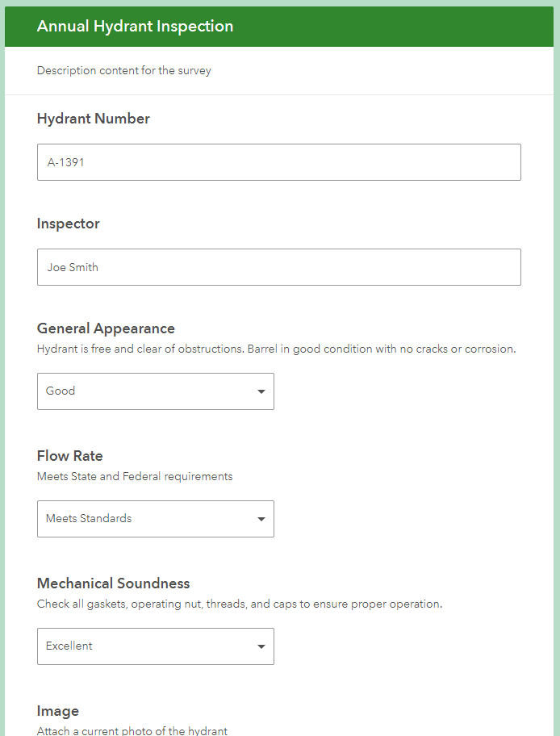Hit the caret arrow in Mechanical Soundness dropdown
The width and height of the screenshot is (560, 736).
pos(261,646)
